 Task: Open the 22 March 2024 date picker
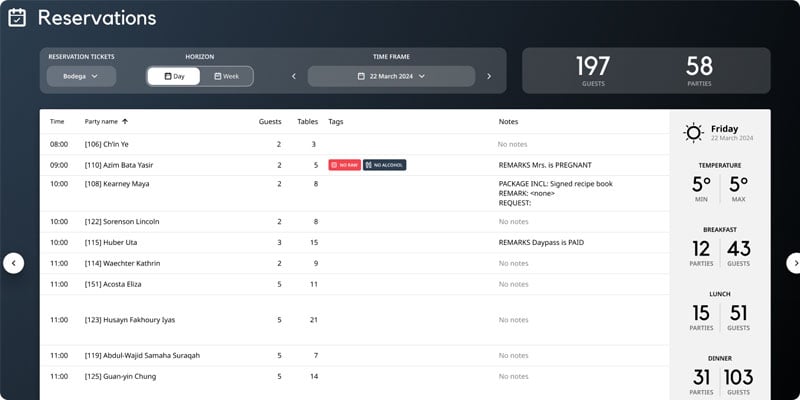tap(391, 77)
